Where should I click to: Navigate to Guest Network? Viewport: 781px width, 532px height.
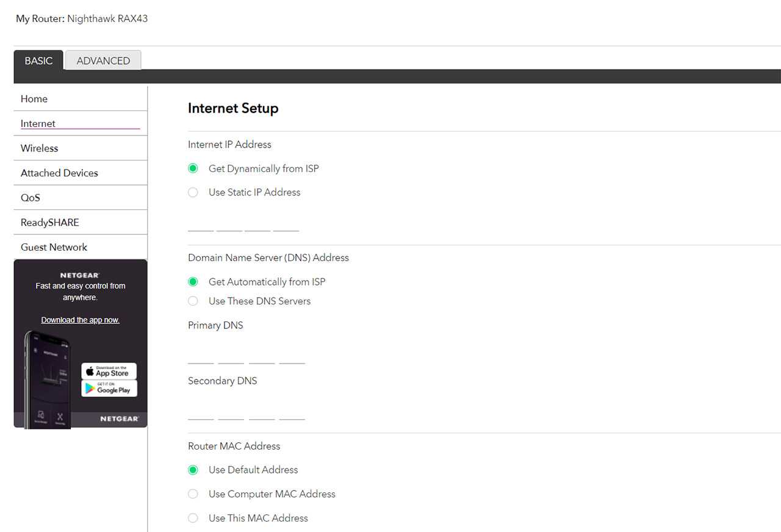(x=54, y=247)
